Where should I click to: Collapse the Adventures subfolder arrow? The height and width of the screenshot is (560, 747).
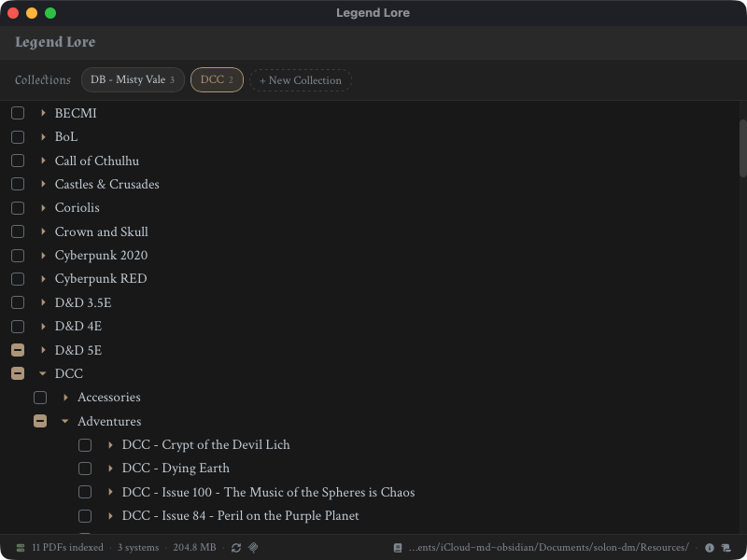(x=65, y=421)
